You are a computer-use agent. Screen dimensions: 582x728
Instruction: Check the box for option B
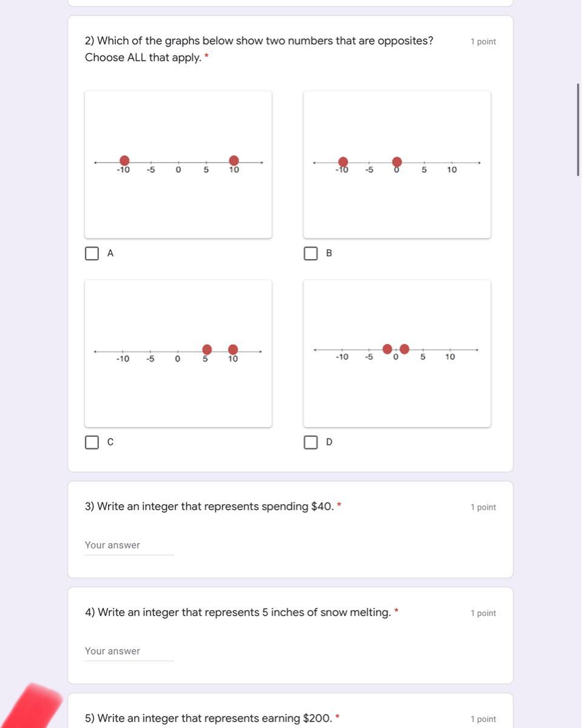tap(311, 254)
